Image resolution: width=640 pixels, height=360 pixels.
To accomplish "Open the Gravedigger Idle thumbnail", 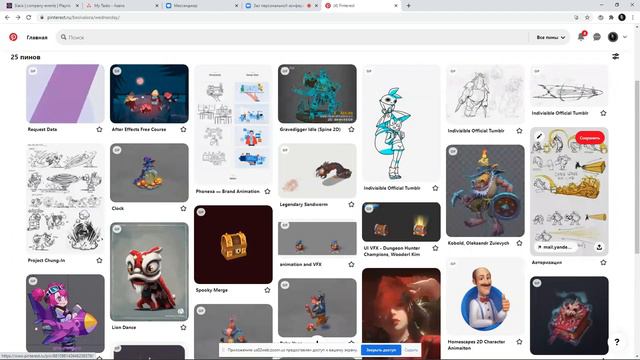I will pyautogui.click(x=317, y=94).
